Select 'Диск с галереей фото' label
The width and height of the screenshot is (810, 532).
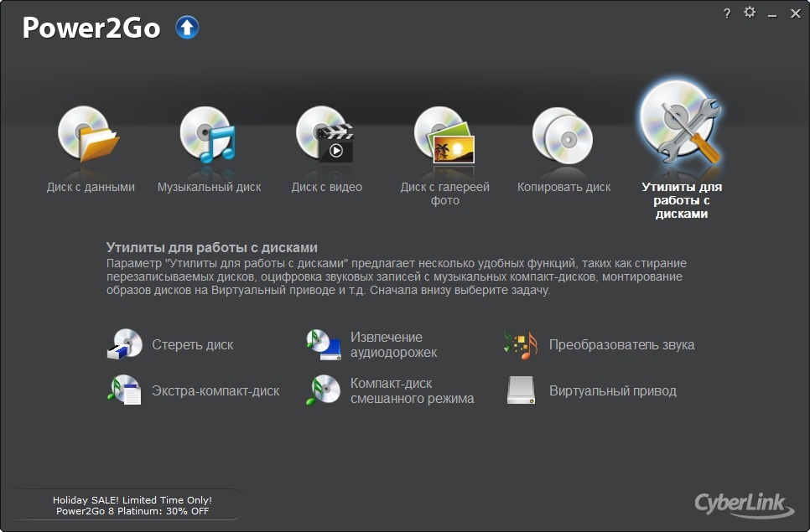[444, 194]
